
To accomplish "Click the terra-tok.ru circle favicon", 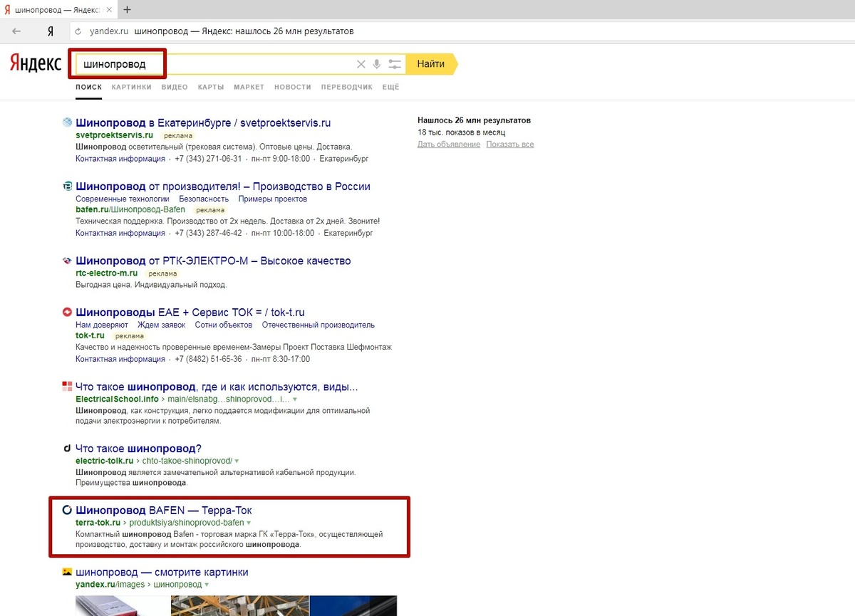I will coord(67,510).
